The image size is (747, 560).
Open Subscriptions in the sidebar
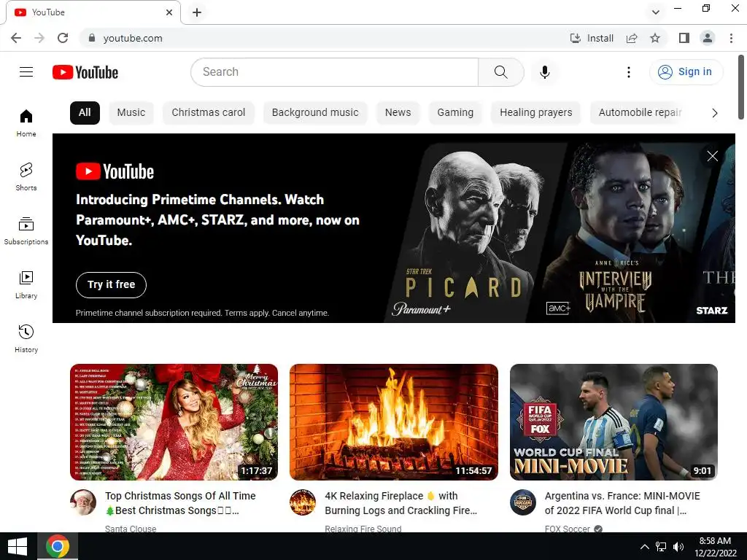point(26,231)
